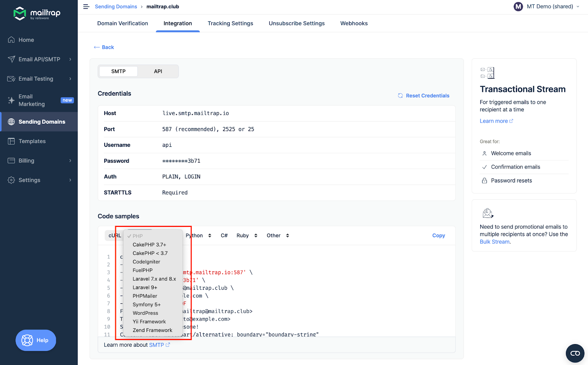
Task: Go back using the Back link
Action: (104, 47)
